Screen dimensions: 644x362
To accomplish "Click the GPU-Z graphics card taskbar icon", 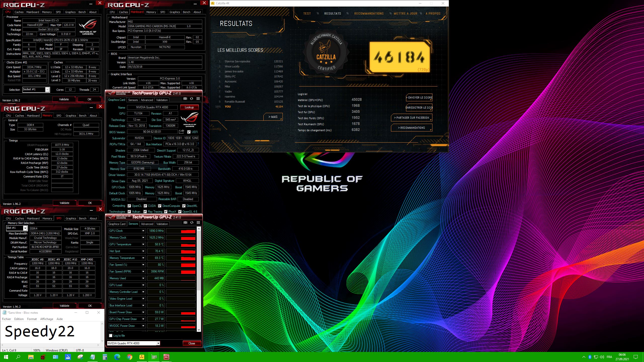I will pyautogui.click(x=154, y=357).
